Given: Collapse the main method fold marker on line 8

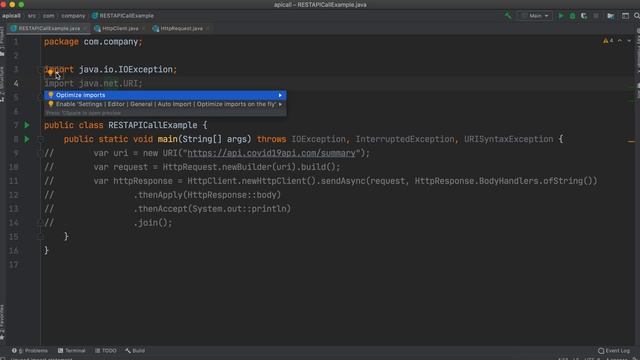Looking at the screenshot, I should 40,139.
